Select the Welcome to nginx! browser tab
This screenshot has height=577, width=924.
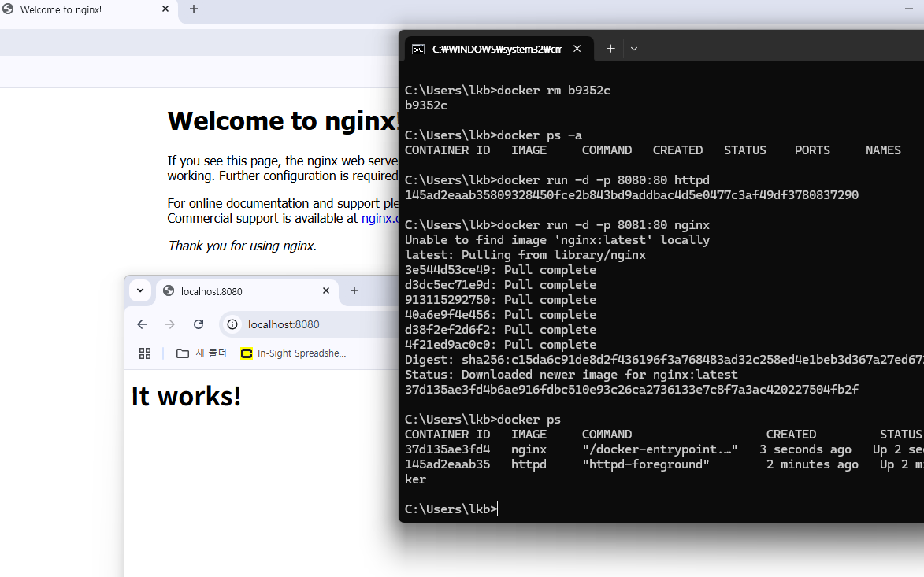point(88,10)
